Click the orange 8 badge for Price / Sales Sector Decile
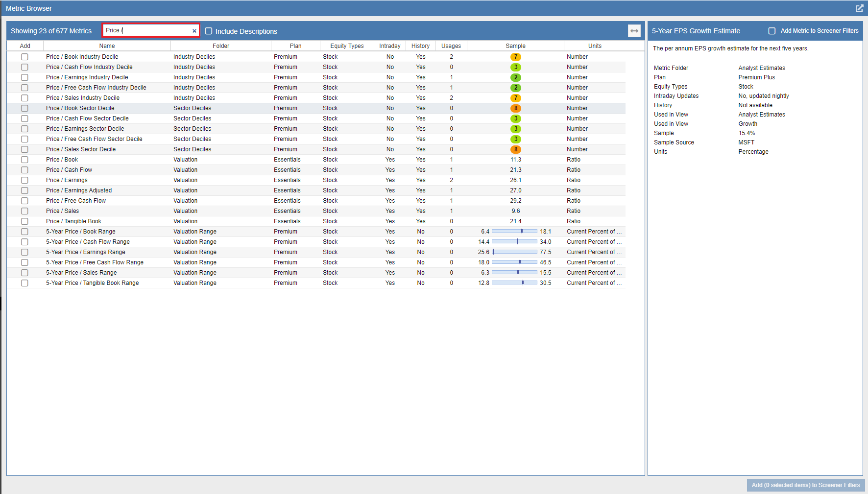 pyautogui.click(x=515, y=149)
